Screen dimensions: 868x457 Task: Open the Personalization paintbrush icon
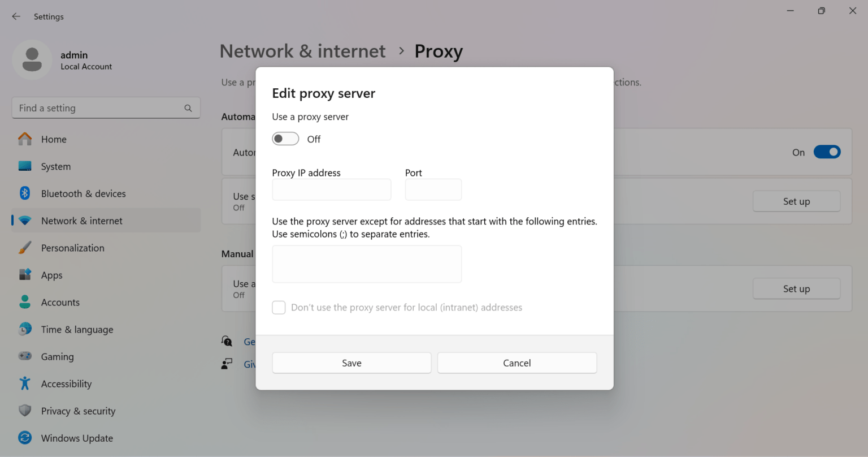(x=25, y=248)
